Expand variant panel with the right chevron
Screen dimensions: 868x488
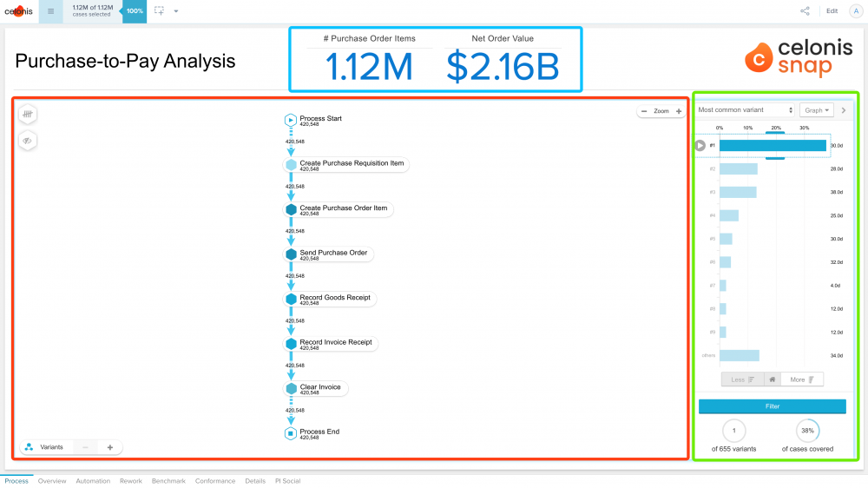(844, 110)
